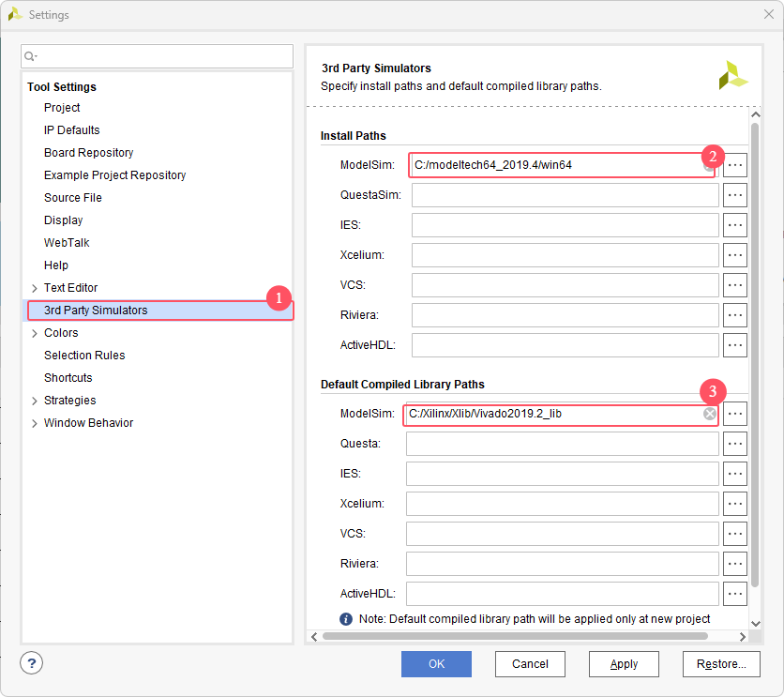Viewport: 784px width, 697px height.
Task: Open Selection Rules settings
Action: coord(84,355)
